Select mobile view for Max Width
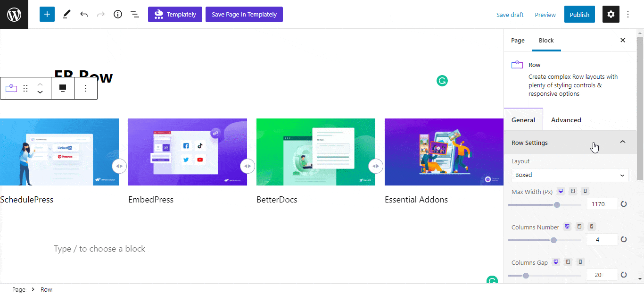 585,191
